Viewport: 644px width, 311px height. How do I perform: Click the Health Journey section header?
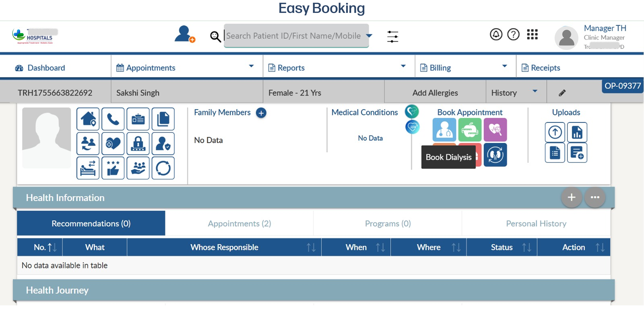(314, 290)
